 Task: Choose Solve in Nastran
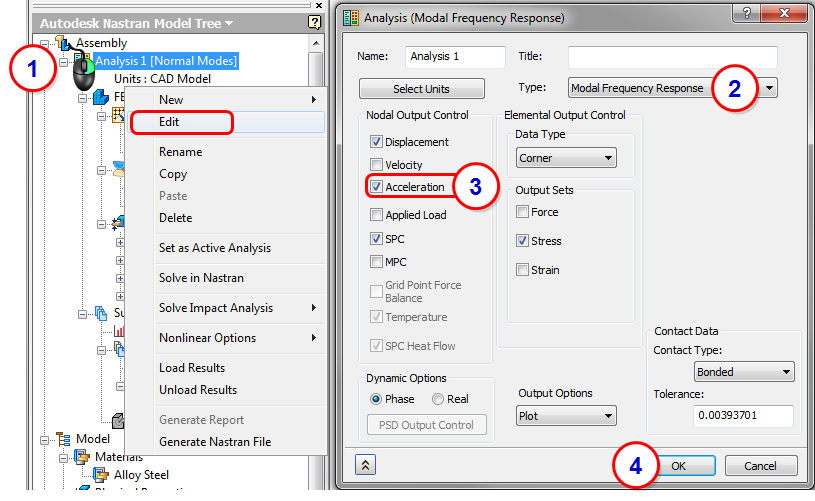coord(226,278)
